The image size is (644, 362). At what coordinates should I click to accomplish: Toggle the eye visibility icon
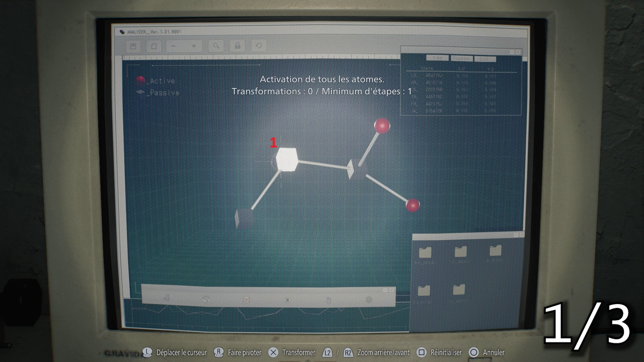click(287, 300)
